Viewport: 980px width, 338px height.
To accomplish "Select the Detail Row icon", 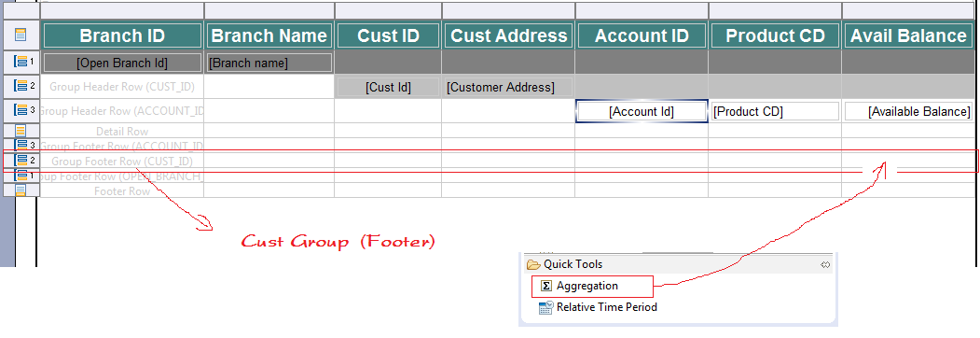I will click(x=21, y=131).
